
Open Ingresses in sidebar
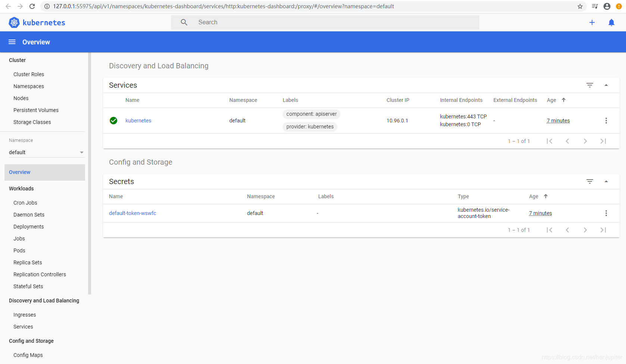coord(25,315)
